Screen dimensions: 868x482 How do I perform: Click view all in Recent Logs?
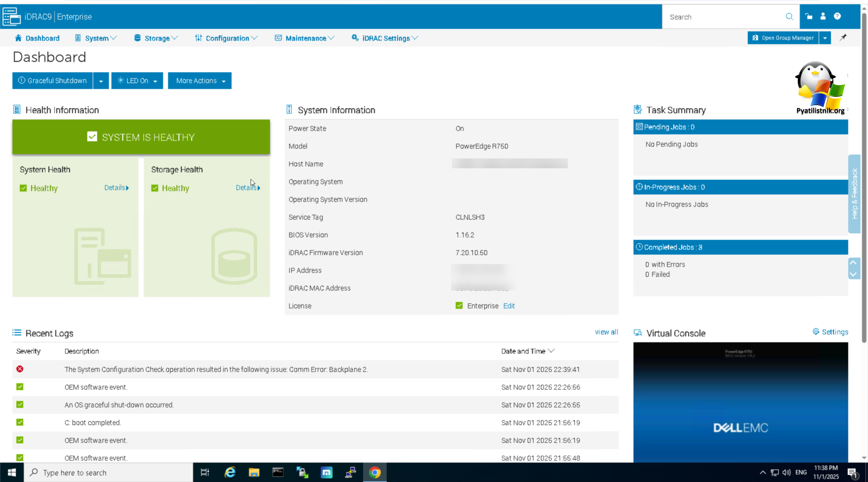(x=606, y=332)
